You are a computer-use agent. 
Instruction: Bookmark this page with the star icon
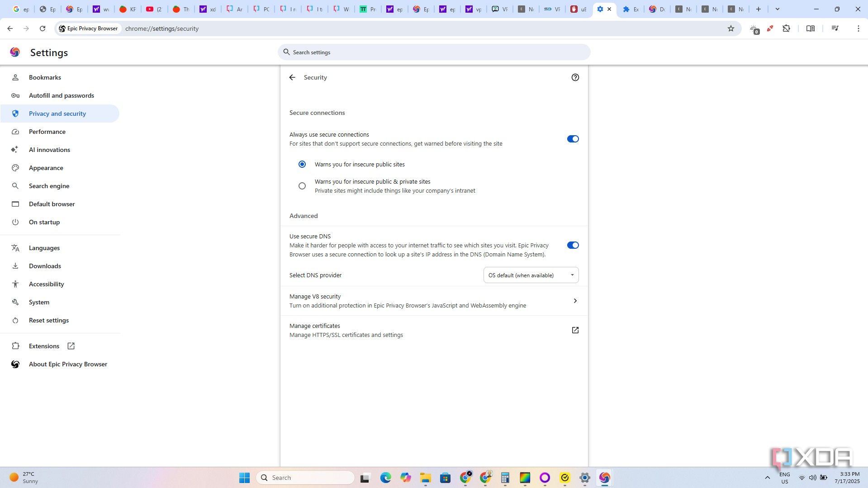[730, 28]
